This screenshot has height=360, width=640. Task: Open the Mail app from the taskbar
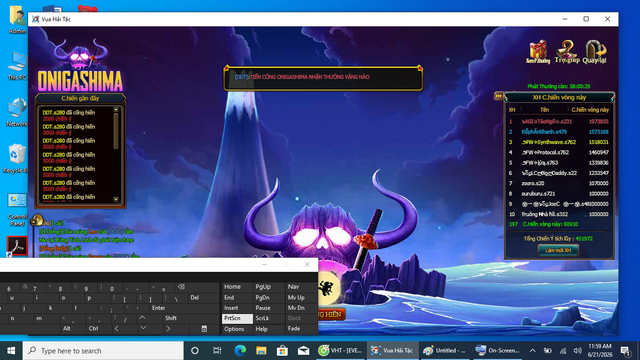(304, 351)
